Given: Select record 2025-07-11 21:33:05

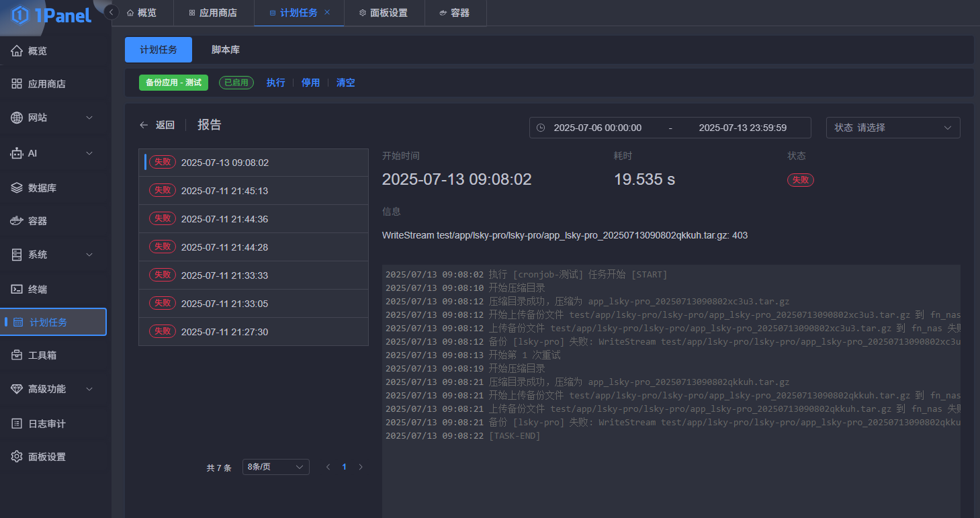Looking at the screenshot, I should [x=253, y=304].
